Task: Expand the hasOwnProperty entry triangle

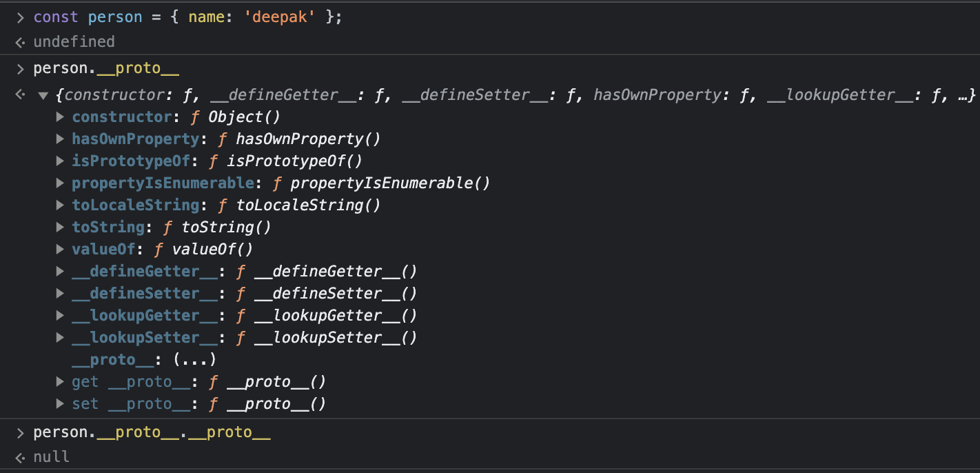Action: point(60,139)
